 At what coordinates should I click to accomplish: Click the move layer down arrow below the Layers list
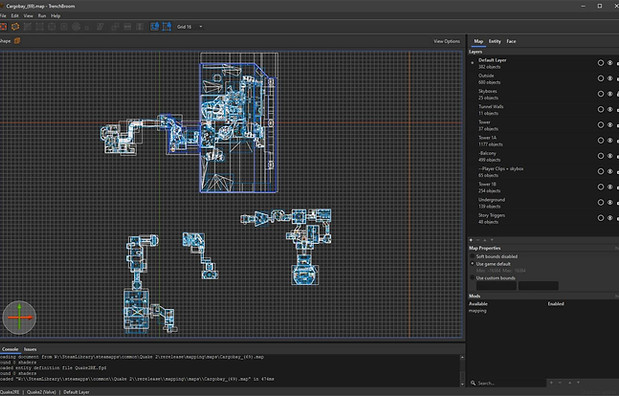pyautogui.click(x=492, y=240)
